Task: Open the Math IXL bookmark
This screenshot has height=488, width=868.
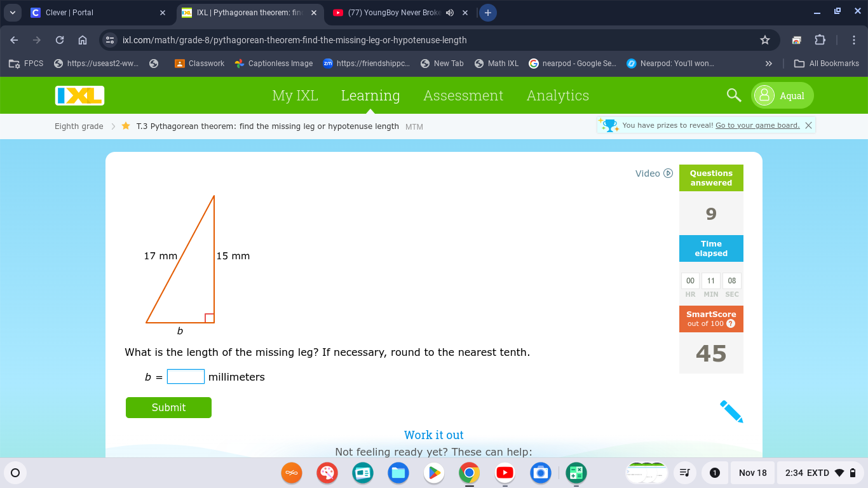Action: [497, 64]
